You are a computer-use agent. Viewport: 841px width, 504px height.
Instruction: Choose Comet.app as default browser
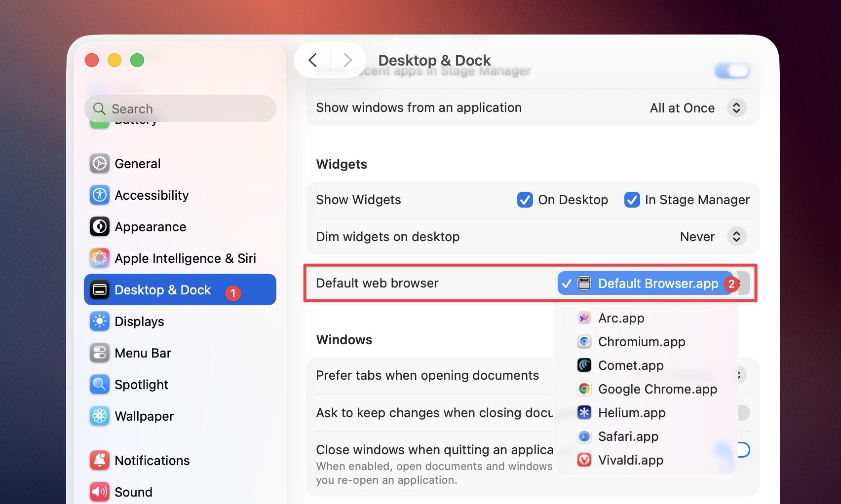646,365
